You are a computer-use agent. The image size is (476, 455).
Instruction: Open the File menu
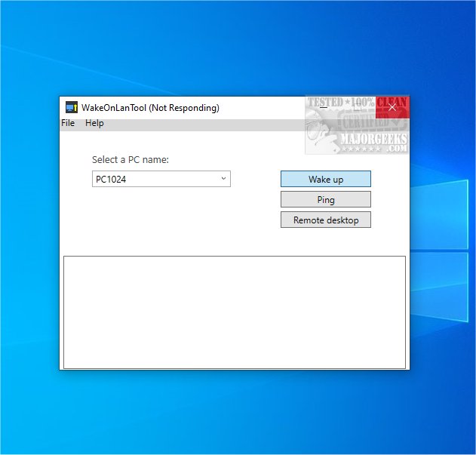(68, 123)
